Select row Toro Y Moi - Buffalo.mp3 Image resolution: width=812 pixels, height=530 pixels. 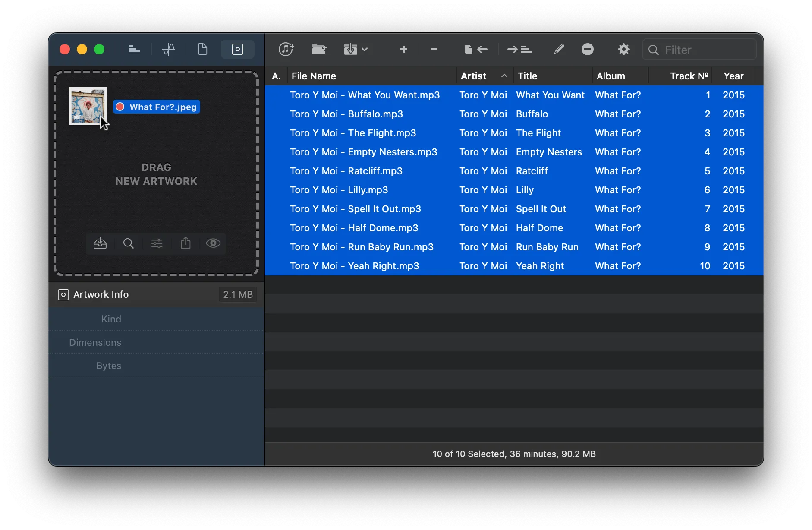(x=514, y=114)
